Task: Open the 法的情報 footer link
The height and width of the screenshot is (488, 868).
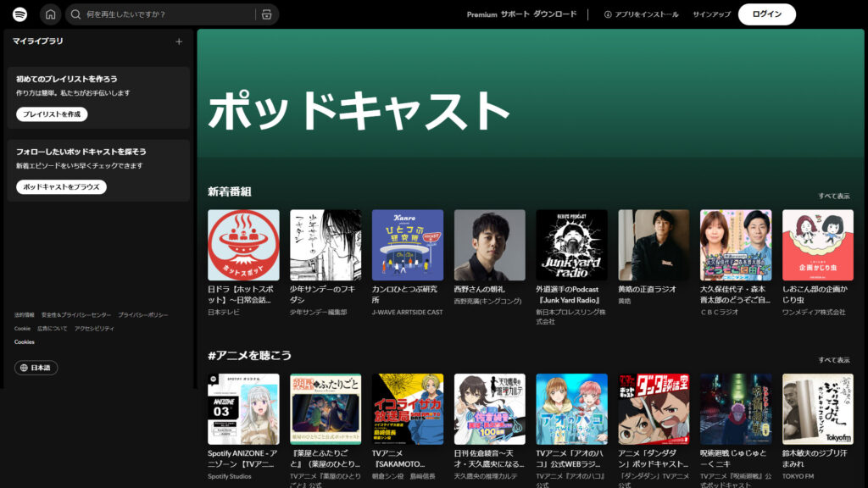Action: 25,315
